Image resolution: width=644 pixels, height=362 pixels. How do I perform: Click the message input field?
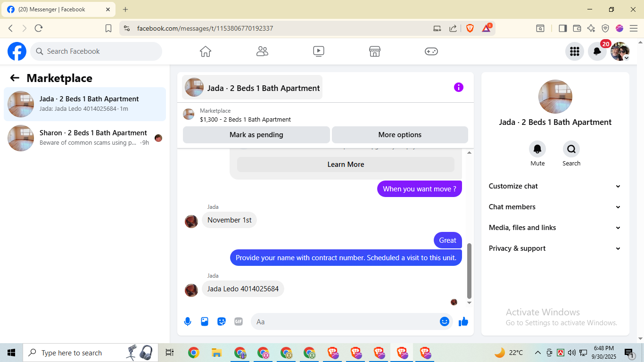[x=346, y=321]
